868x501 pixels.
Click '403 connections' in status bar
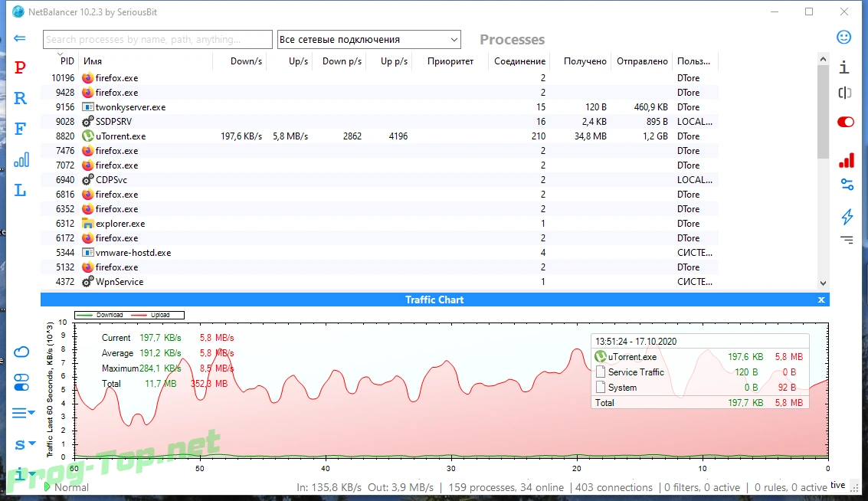tap(614, 487)
